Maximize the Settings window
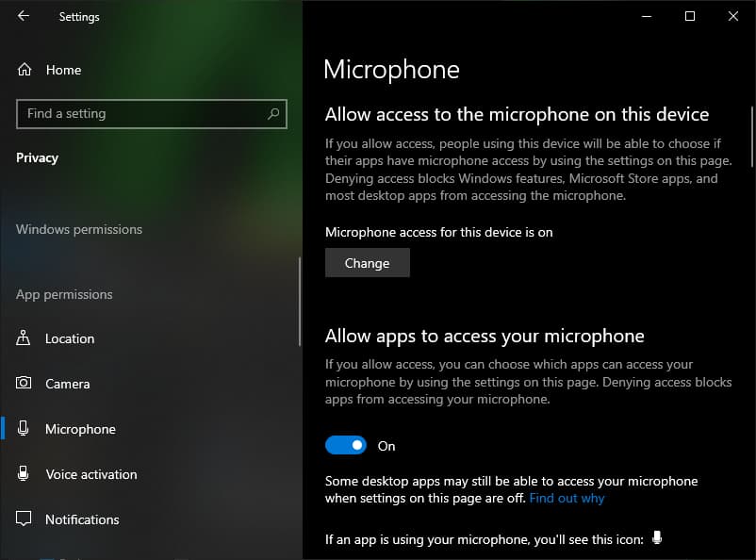This screenshot has height=560, width=756. [690, 16]
